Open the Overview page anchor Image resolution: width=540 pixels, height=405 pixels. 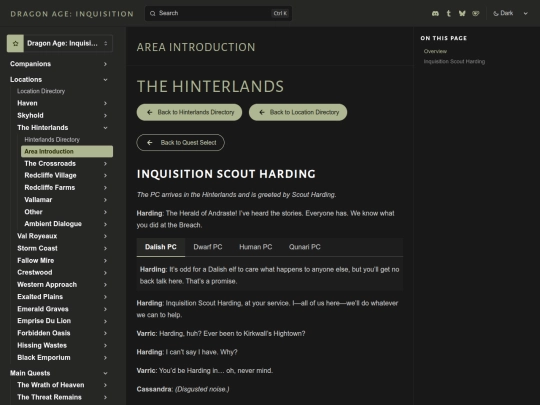(x=435, y=51)
